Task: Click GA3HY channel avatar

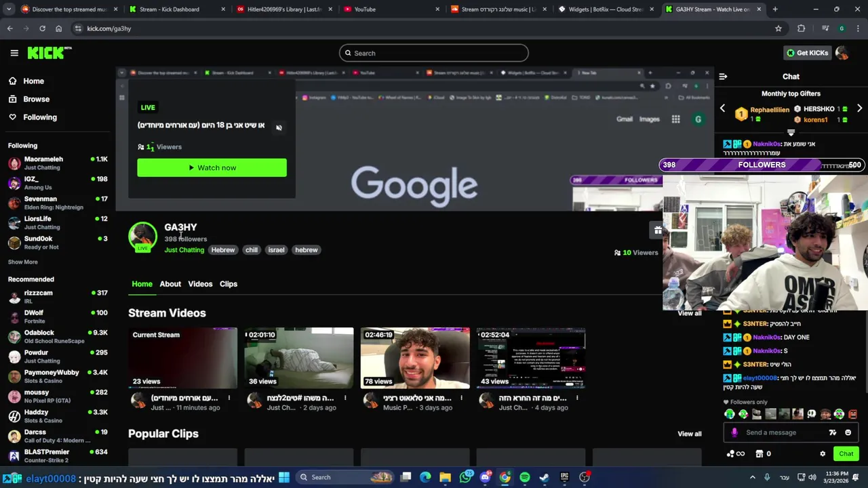Action: [x=142, y=236]
